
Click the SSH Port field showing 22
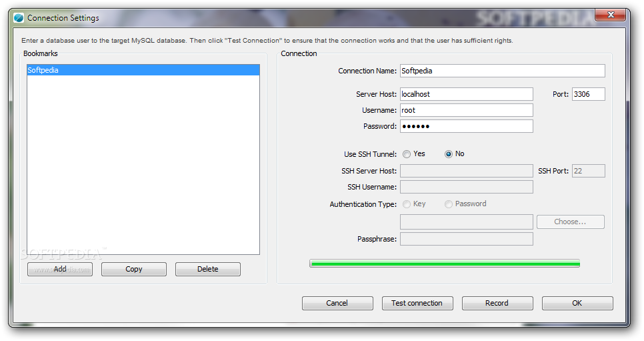(x=589, y=171)
